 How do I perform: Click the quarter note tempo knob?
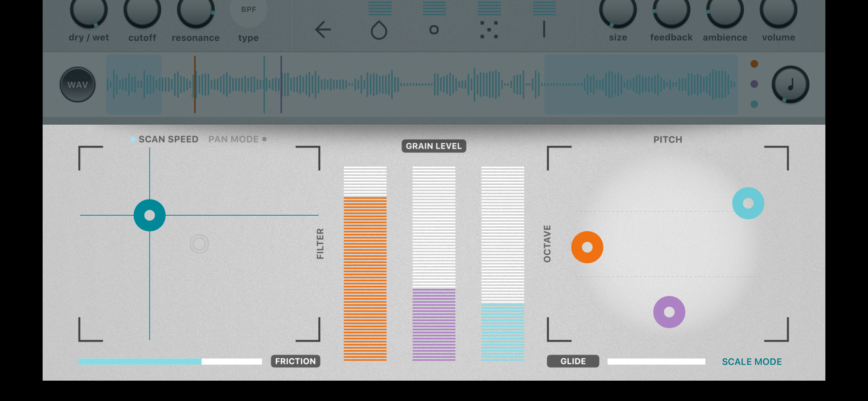790,85
